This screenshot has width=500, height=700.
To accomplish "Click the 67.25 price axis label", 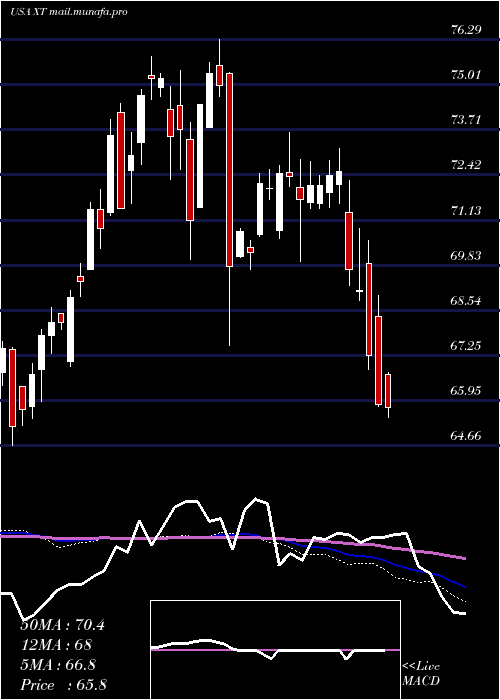I will coord(466,346).
